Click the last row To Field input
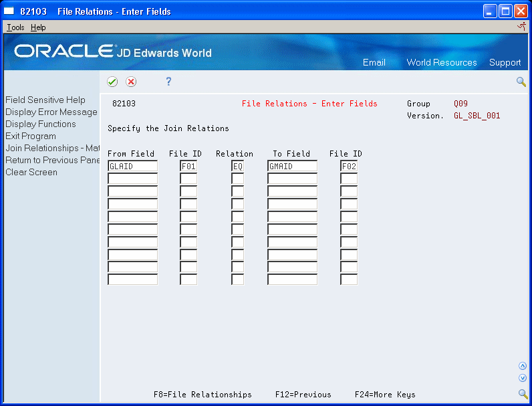This screenshot has height=406, width=532. tap(293, 280)
